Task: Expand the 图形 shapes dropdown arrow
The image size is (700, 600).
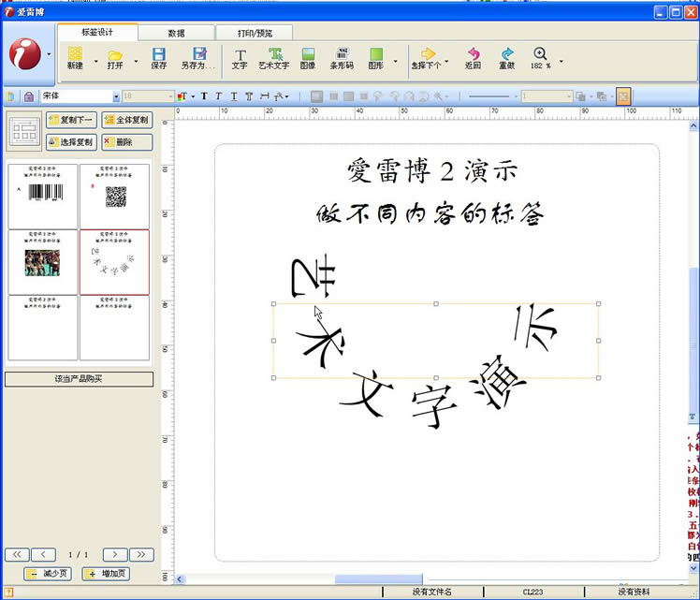Action: click(395, 61)
